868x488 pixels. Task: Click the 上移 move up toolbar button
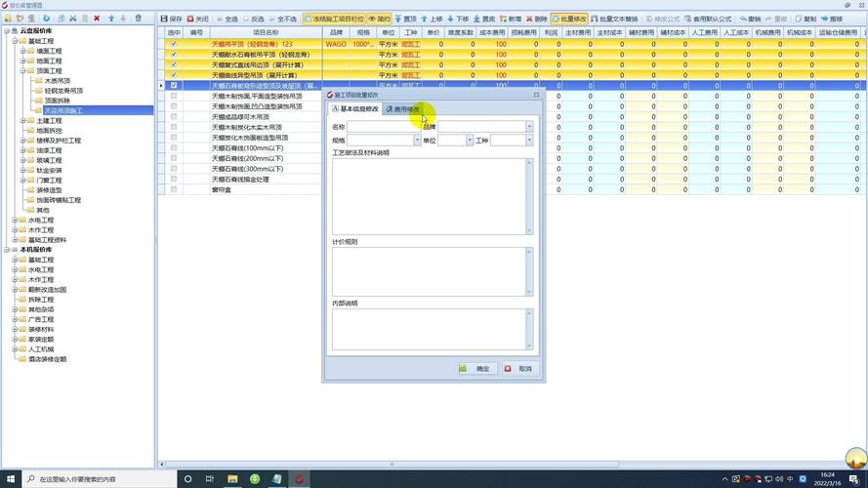(432, 19)
